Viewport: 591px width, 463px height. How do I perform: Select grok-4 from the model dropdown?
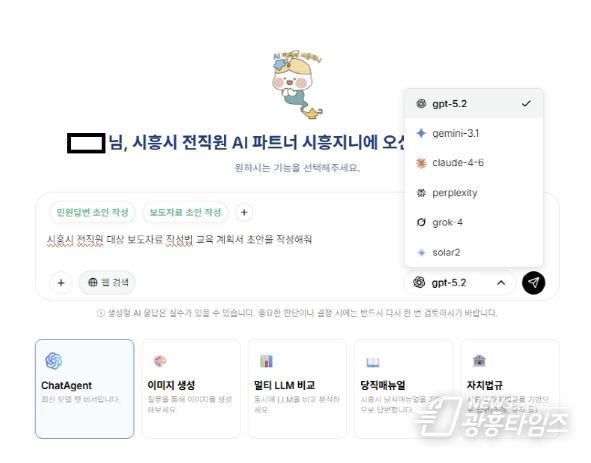(x=474, y=222)
